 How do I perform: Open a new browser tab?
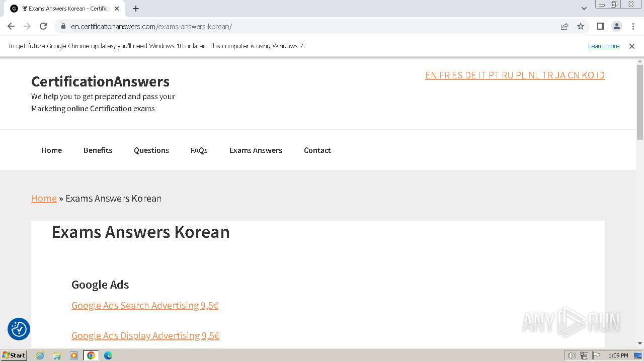(x=136, y=9)
